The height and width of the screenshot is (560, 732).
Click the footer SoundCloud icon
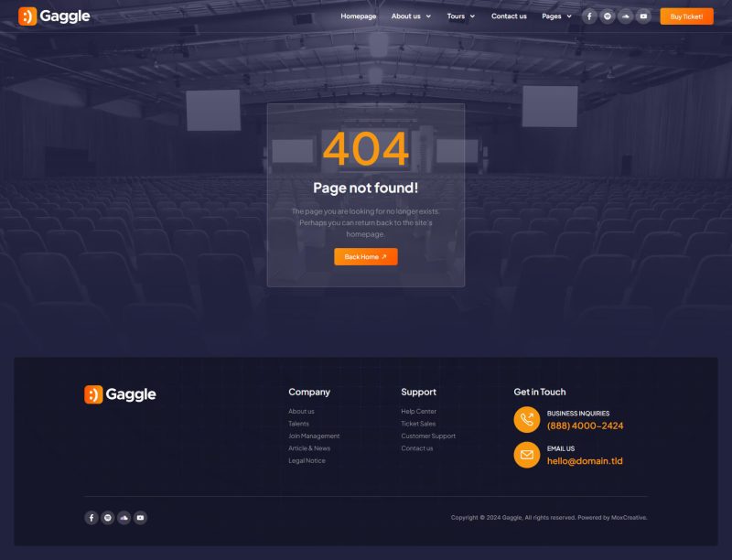click(124, 518)
